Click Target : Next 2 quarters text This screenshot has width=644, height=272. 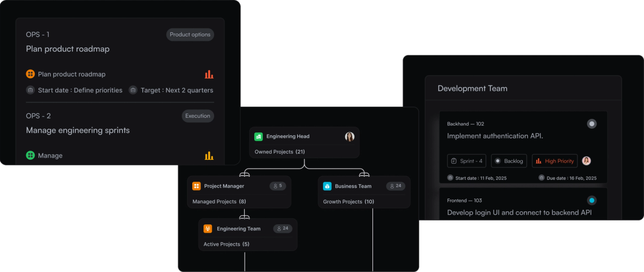[x=177, y=90]
